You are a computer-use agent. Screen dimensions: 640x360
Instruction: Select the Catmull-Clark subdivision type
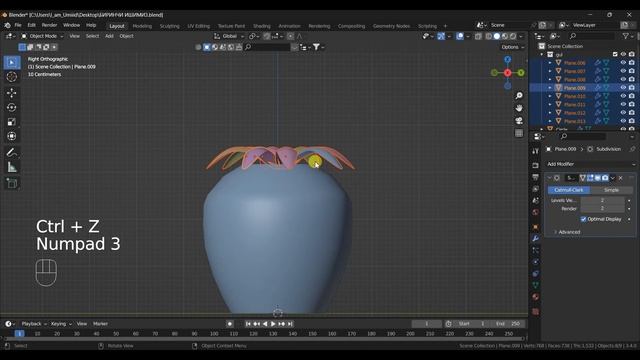569,190
